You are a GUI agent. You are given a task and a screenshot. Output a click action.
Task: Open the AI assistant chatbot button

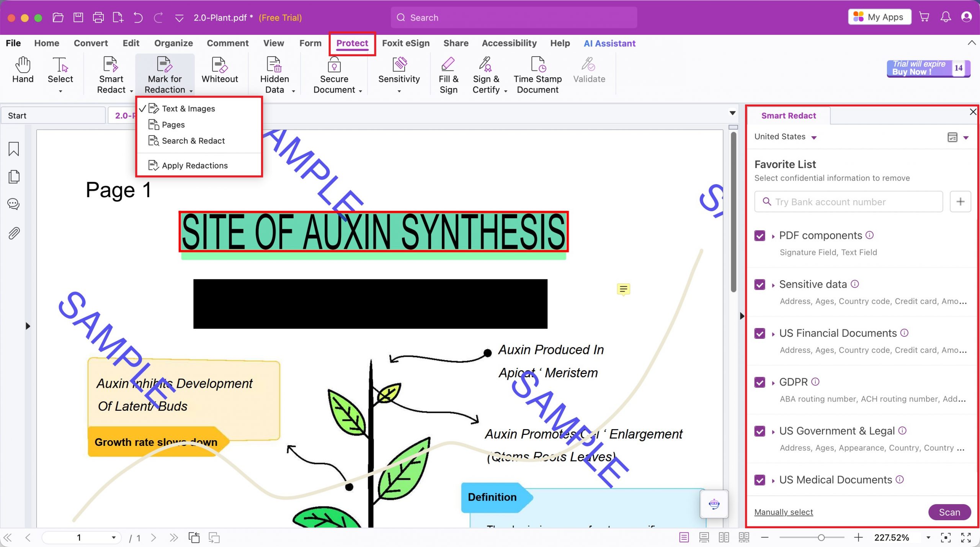click(714, 504)
